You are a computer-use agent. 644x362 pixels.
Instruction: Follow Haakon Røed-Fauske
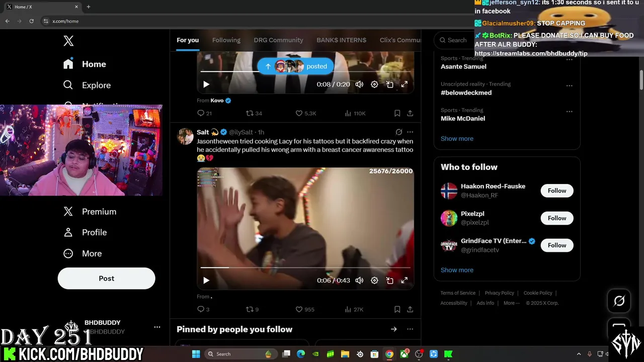tap(557, 191)
